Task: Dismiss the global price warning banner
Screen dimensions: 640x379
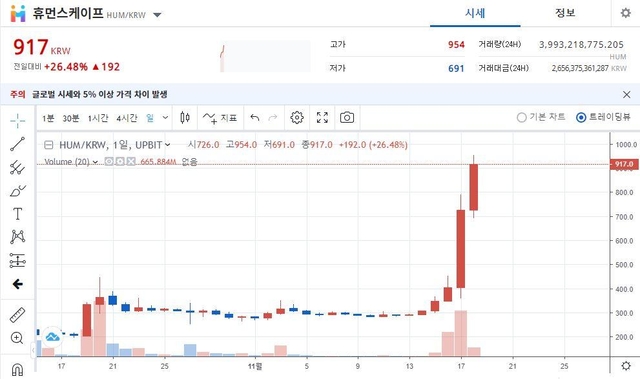Action: (627, 95)
